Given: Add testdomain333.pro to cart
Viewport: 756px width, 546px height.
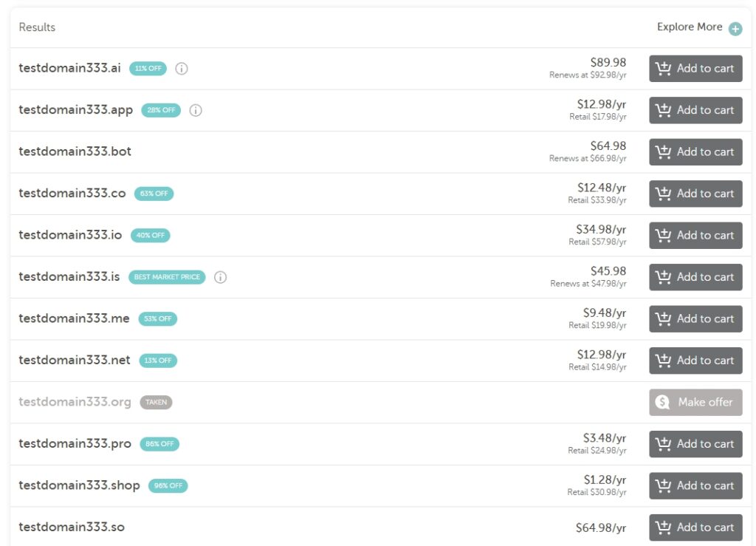Looking at the screenshot, I should click(695, 444).
